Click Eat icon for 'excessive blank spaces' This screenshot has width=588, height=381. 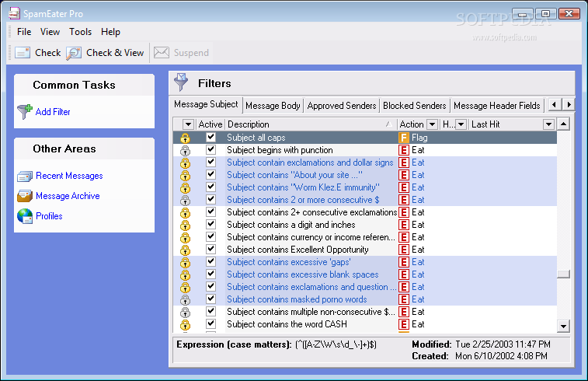tap(403, 274)
